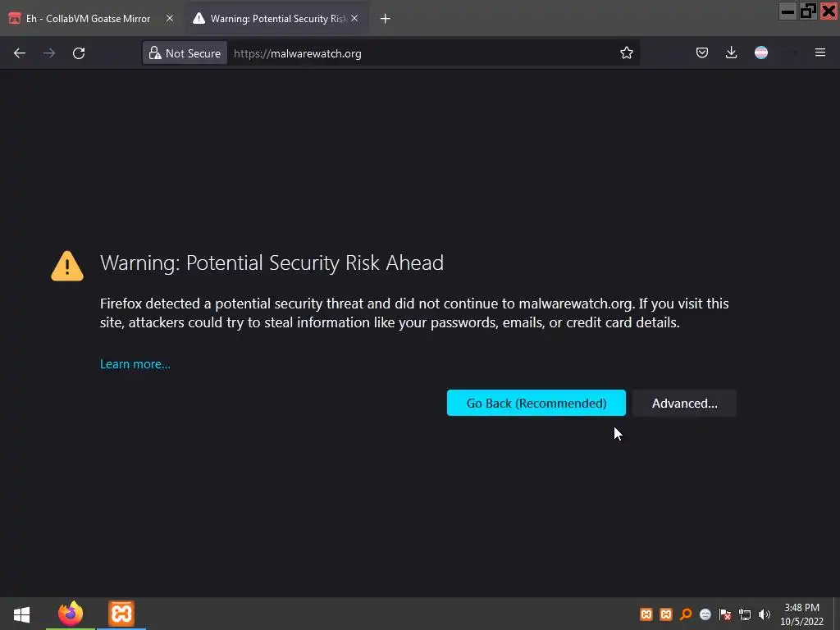Open a new tab with plus button

pos(386,19)
